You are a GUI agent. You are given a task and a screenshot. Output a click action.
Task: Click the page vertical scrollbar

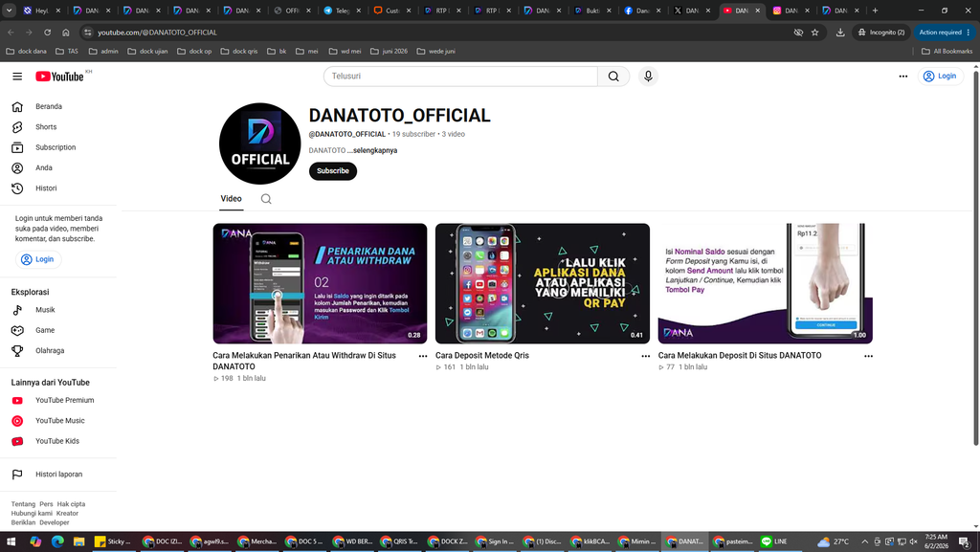point(975,259)
